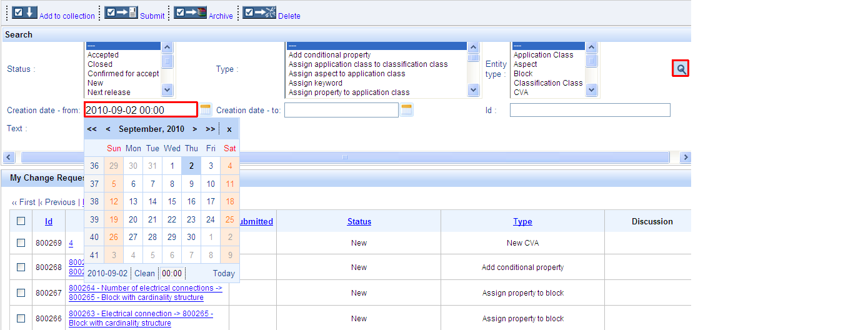
Task: Pick September 15 in the calendar
Action: [172, 202]
